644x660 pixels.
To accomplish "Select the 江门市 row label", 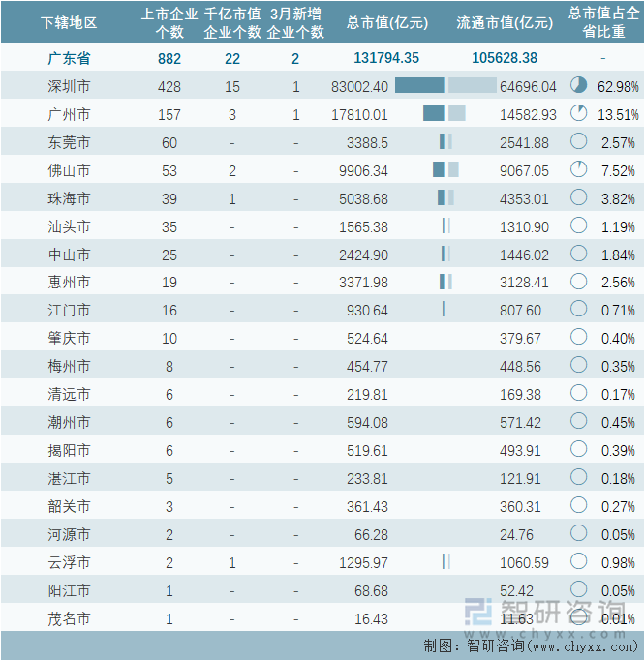I will click(x=69, y=311).
